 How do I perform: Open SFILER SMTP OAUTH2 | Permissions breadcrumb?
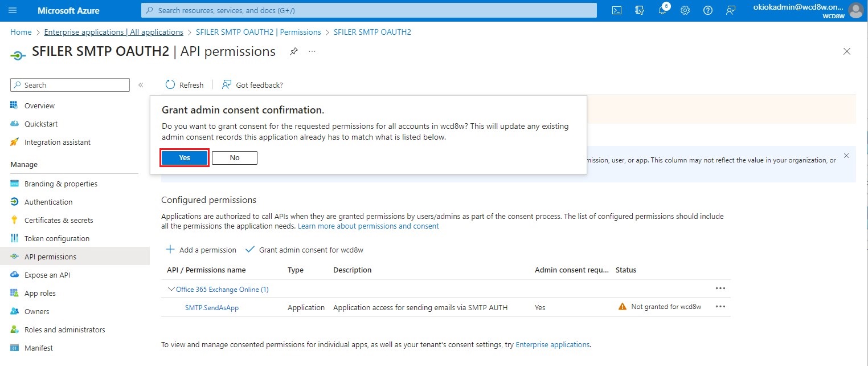point(259,32)
